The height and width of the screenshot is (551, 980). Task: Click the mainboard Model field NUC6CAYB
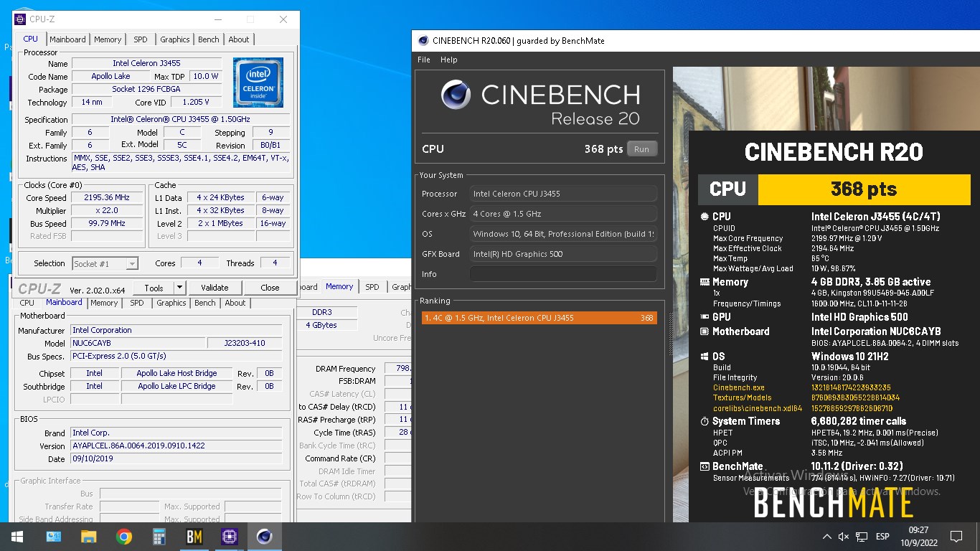pos(138,343)
